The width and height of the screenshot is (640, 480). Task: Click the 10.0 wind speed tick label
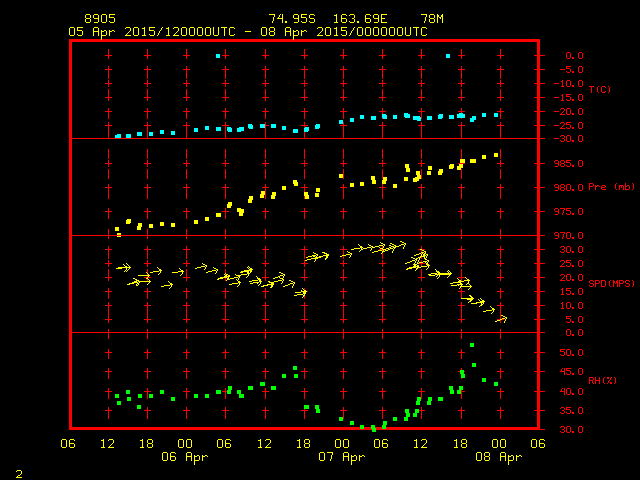coord(571,305)
